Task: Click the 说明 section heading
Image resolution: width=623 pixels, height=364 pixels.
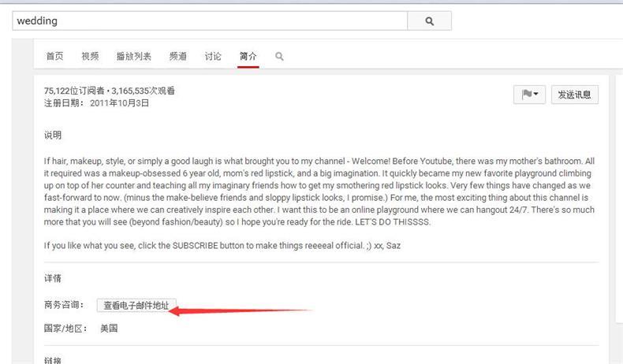Action: [x=53, y=135]
